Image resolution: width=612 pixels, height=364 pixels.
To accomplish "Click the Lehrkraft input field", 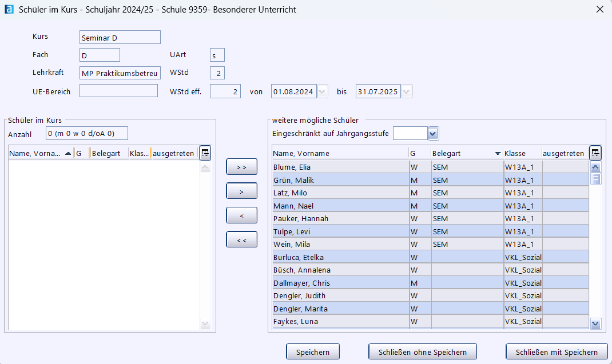I will point(120,73).
